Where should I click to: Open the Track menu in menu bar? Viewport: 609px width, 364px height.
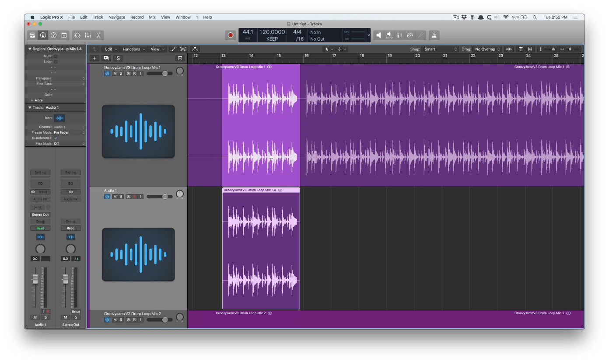(98, 17)
